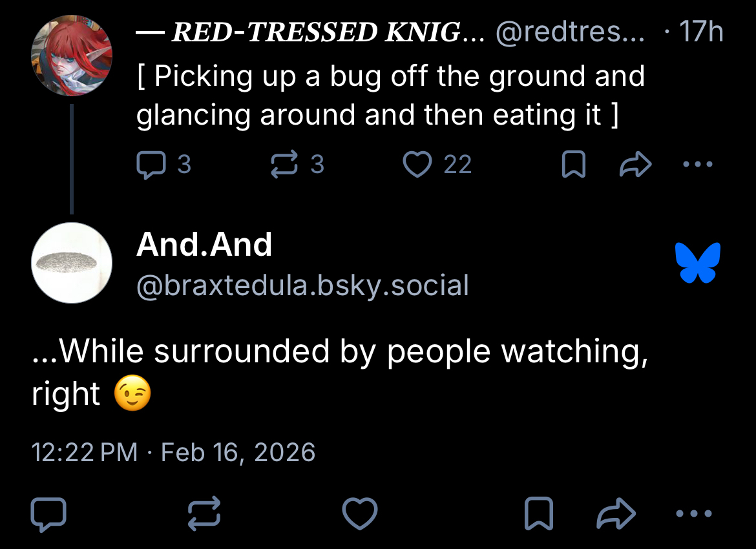Viewport: 756px width, 549px height.
Task: Like the parent post with 22 likes
Action: click(417, 165)
